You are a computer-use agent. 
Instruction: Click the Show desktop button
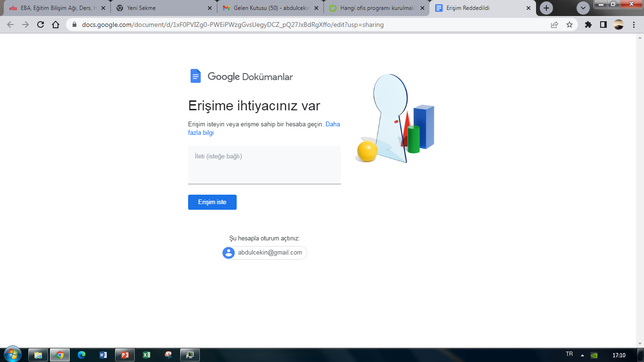click(641, 355)
